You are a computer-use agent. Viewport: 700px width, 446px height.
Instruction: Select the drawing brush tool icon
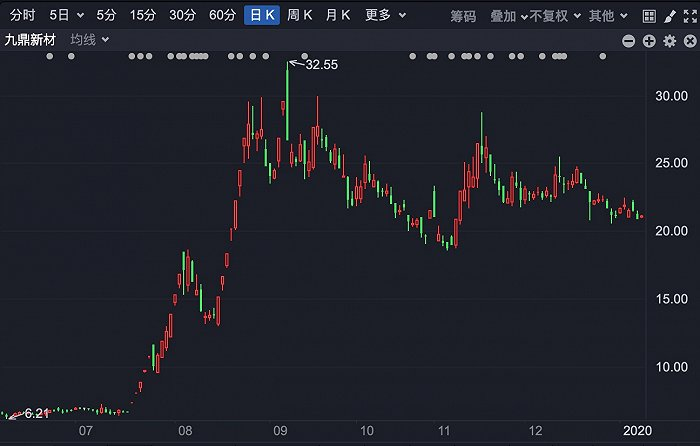tap(670, 17)
